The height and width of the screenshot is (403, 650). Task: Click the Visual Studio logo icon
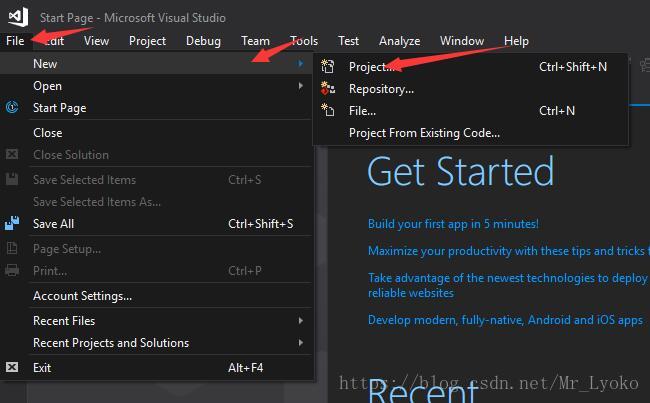tap(18, 17)
